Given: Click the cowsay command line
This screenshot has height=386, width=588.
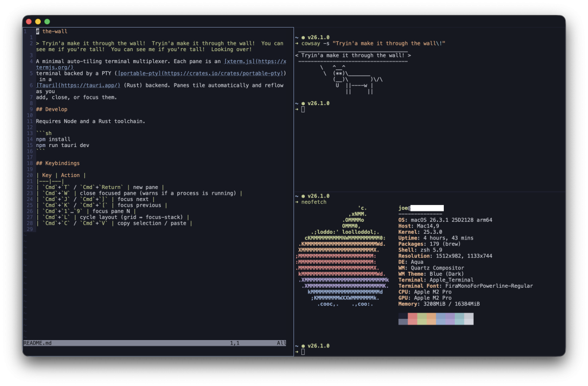Looking at the screenshot, I should tap(373, 44).
